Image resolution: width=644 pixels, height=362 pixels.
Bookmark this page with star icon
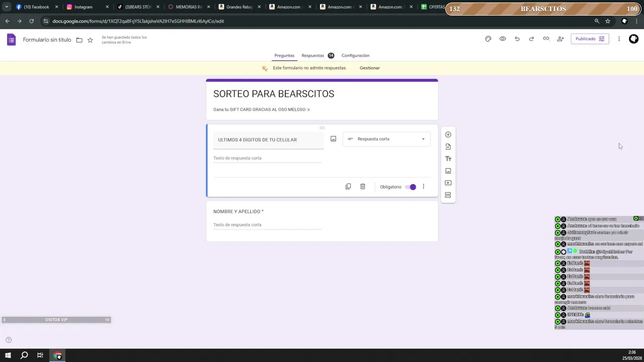pyautogui.click(x=608, y=21)
